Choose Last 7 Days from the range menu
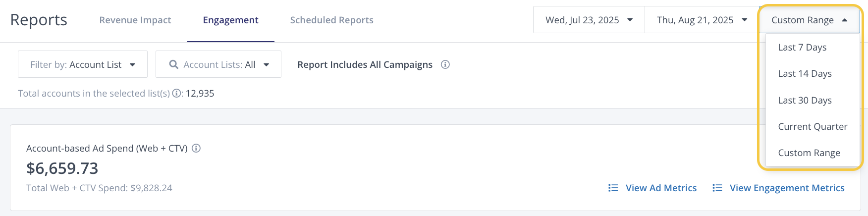868x216 pixels. (802, 47)
